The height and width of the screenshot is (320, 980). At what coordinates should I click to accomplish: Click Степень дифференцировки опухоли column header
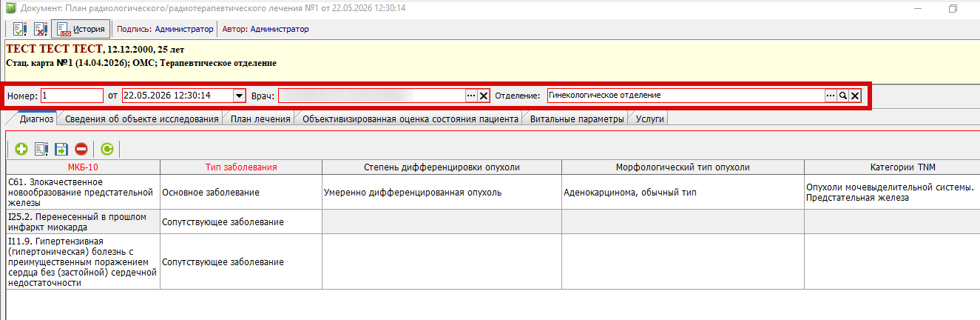coord(441,167)
